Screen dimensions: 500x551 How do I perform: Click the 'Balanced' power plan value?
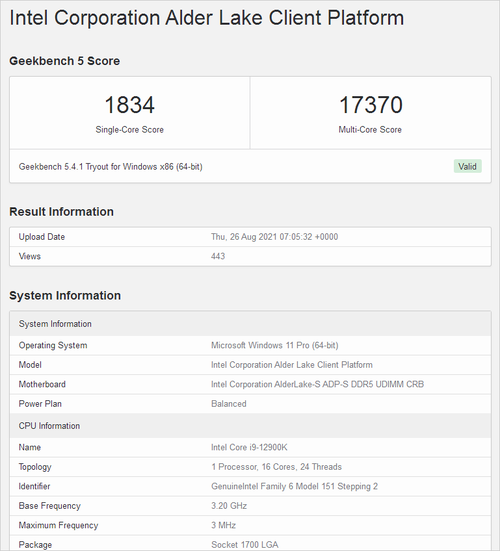[x=228, y=404]
